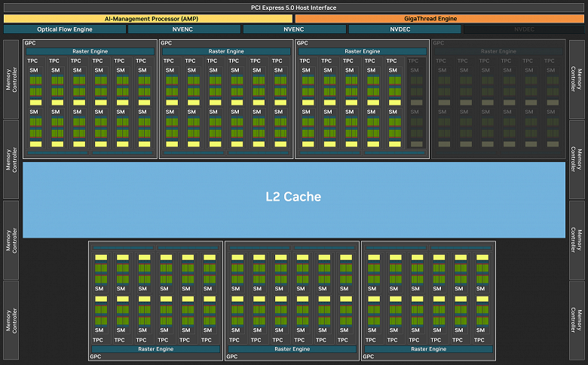Select the dimmed GPC's Raster Engine bar
The height and width of the screenshot is (365, 588).
pos(498,51)
